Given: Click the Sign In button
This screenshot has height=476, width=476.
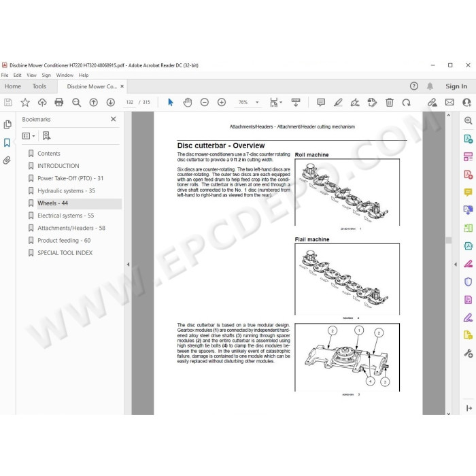Looking at the screenshot, I should point(456,86).
